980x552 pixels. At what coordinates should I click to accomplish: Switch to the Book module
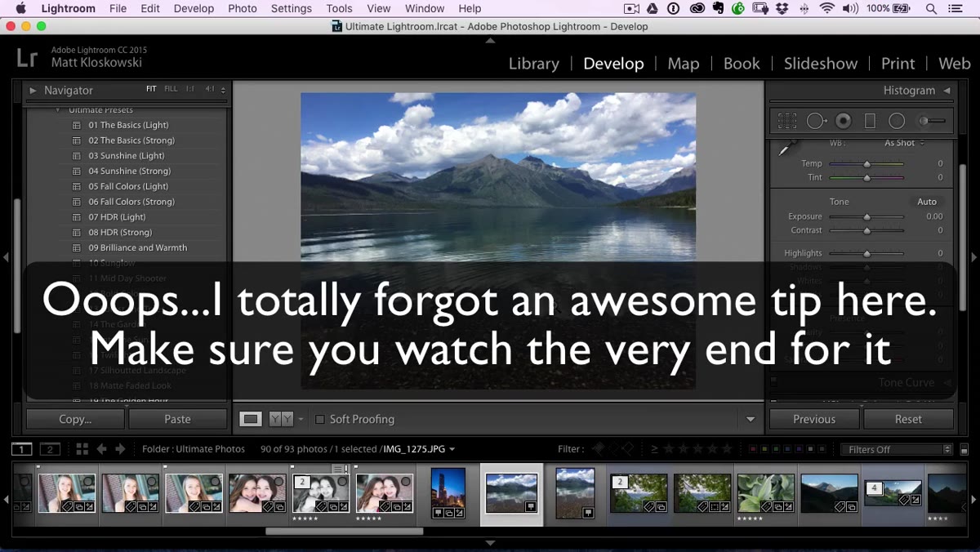tap(742, 64)
